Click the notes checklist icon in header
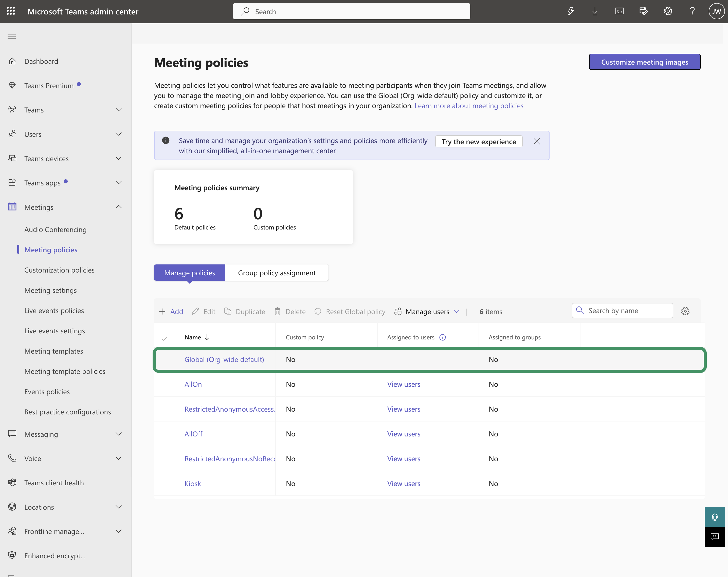The image size is (728, 577). click(644, 11)
